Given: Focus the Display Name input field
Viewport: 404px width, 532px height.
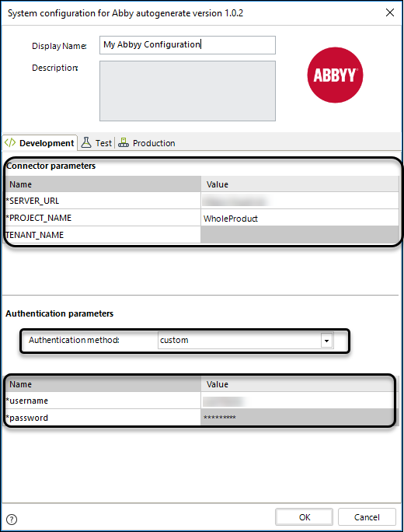Looking at the screenshot, I should tap(187, 45).
